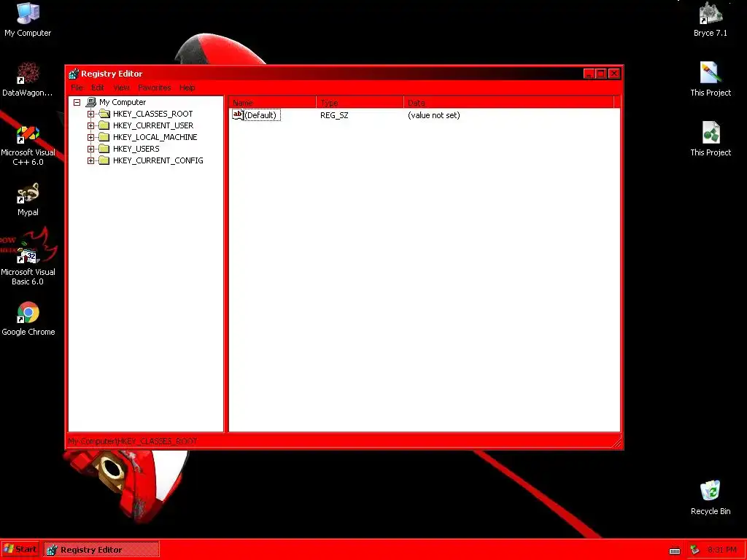Image resolution: width=747 pixels, height=560 pixels.
Task: Expand the HKEY_USERS key
Action: pos(90,149)
